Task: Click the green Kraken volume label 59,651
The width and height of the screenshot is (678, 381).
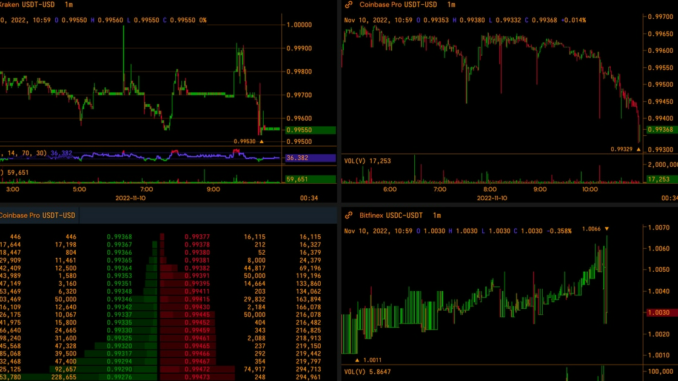Action: 310,179
